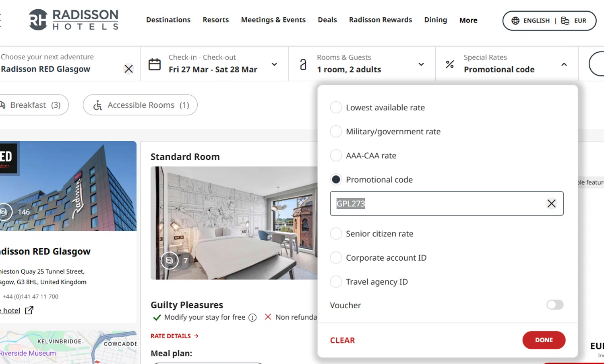
Task: Open the Deals menu
Action: tap(327, 20)
